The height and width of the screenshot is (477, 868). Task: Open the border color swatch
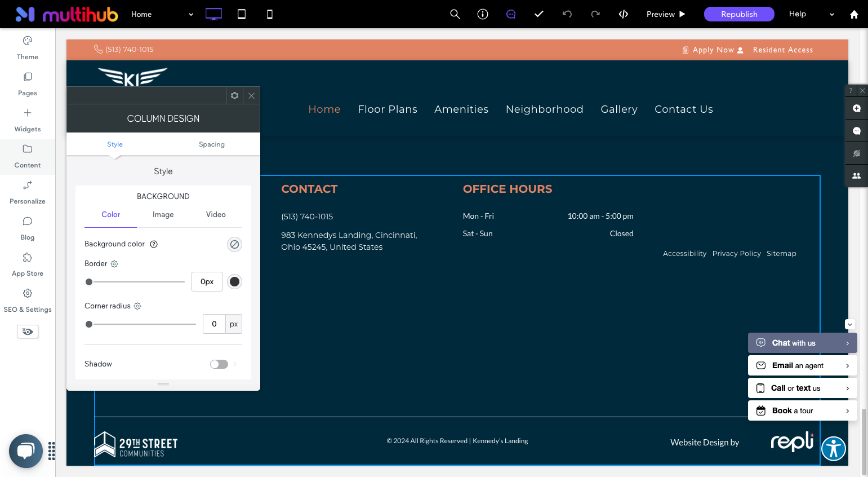235,282
